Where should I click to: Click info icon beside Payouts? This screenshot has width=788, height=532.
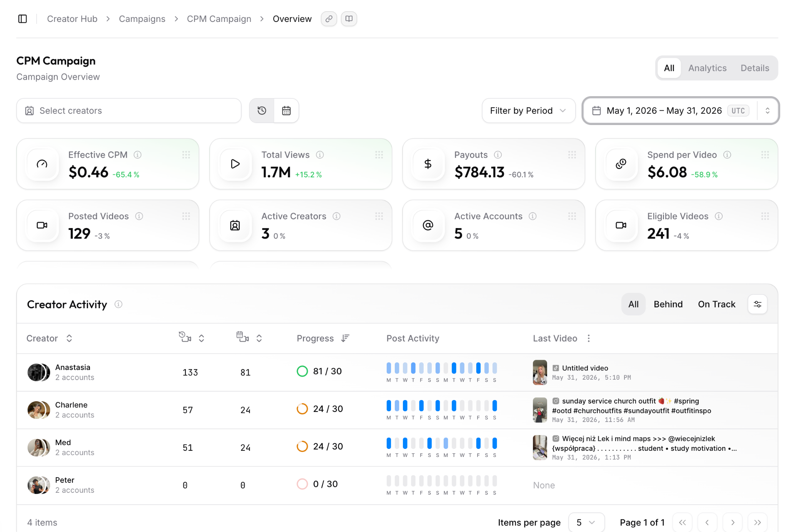[498, 155]
